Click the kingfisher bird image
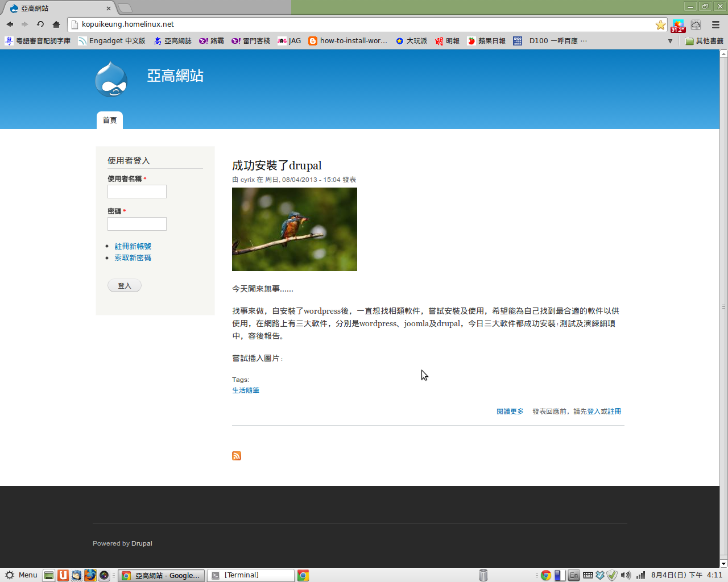The width and height of the screenshot is (728, 582). pyautogui.click(x=295, y=230)
